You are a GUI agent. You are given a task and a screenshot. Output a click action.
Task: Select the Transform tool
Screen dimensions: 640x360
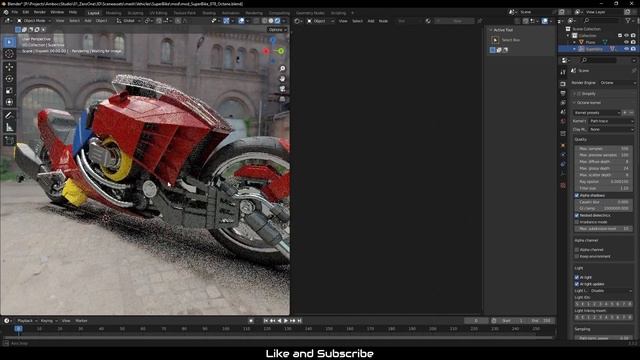coord(9,102)
